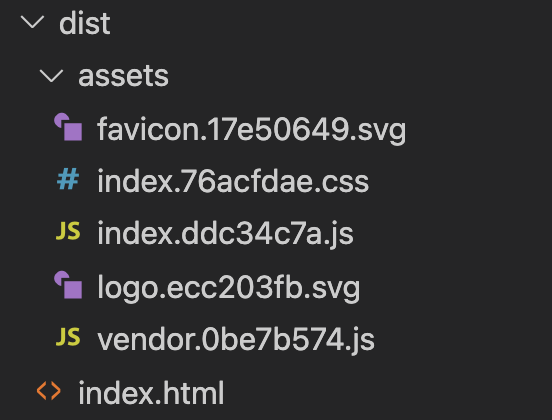The height and width of the screenshot is (420, 552).
Task: Collapse the dist folder chevron
Action: tap(32, 22)
